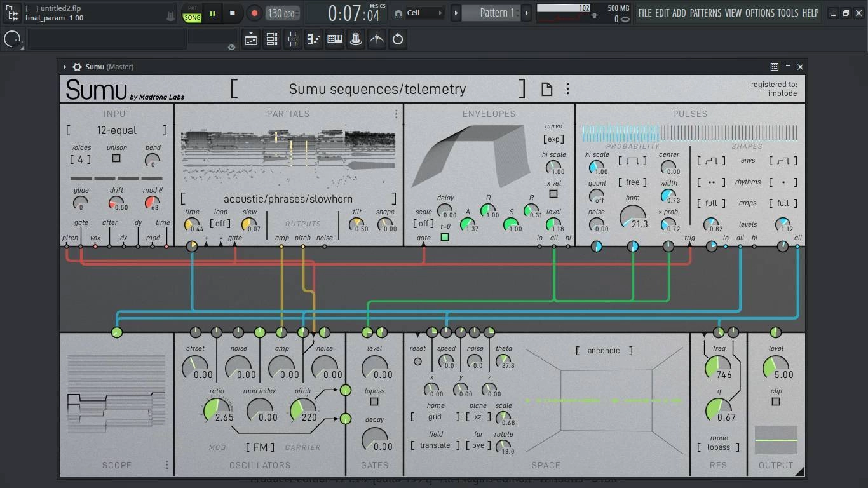
Task: Open the OPTIONS menu
Action: point(760,13)
